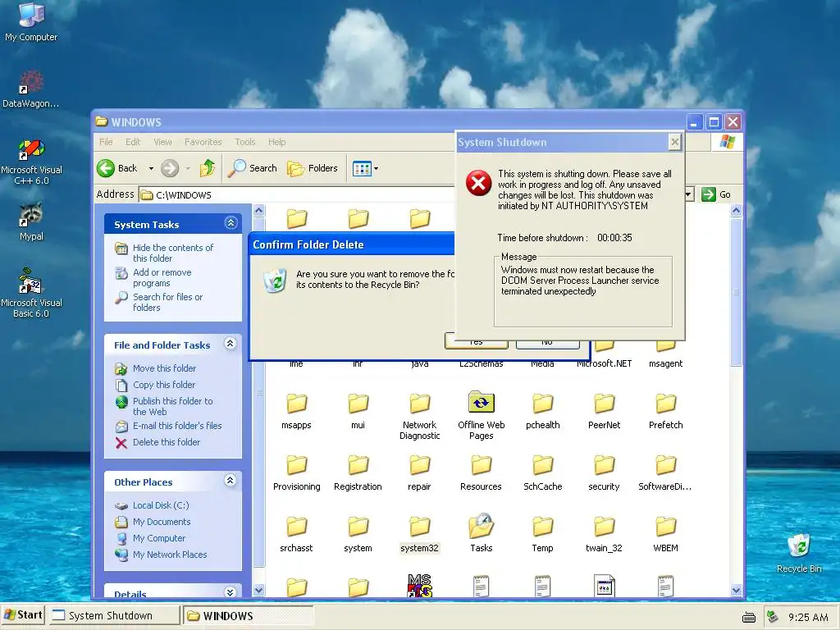The image size is (840, 630).
Task: Select the Recycle Bin desktop icon
Action: pyautogui.click(x=799, y=554)
